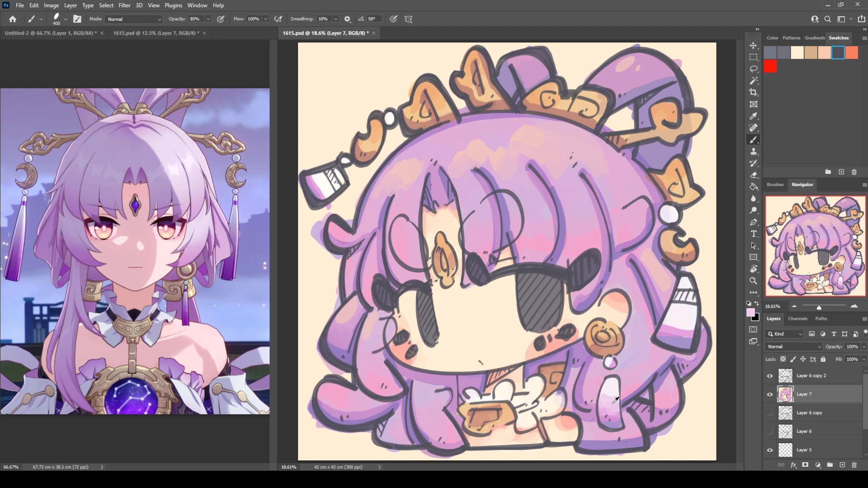This screenshot has width=868, height=488.
Task: Select the History Brush tool
Action: point(754,163)
